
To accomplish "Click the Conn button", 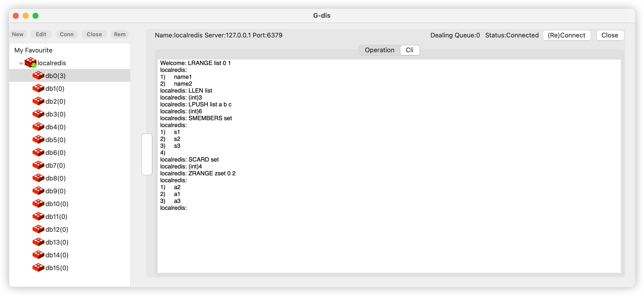I will coord(67,34).
